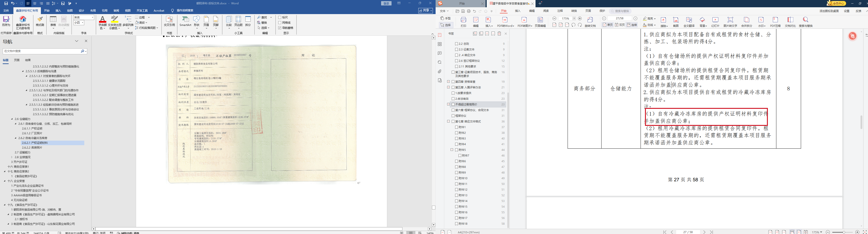Open the 截图 screenshot tool
Image resolution: width=868 pixels, height=234 pixels.
click(x=676, y=21)
